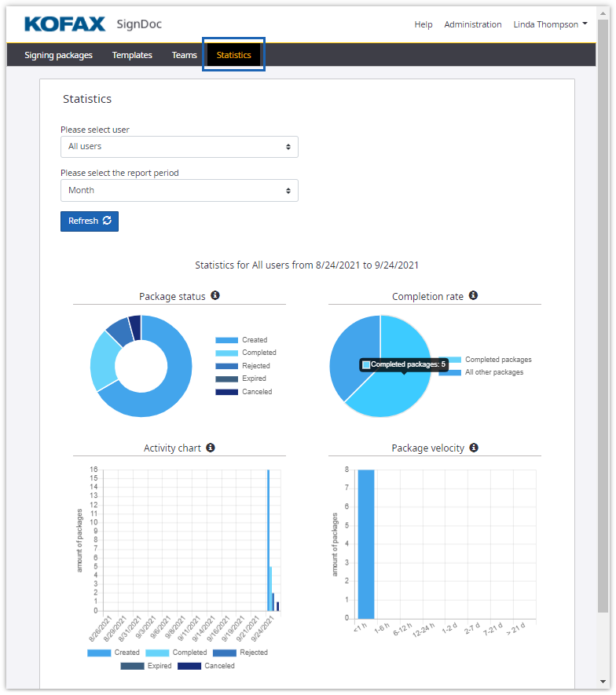Screen dimensions: 616x695
Task: Open the All users dropdown
Action: [179, 147]
